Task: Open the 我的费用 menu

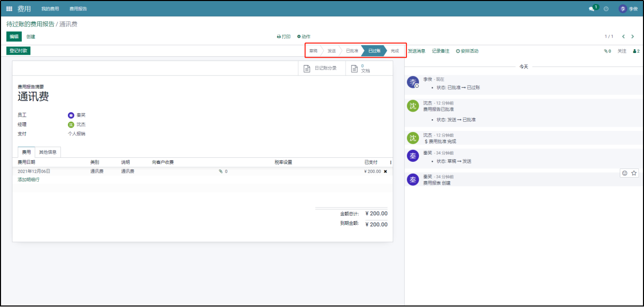Action: point(50,9)
